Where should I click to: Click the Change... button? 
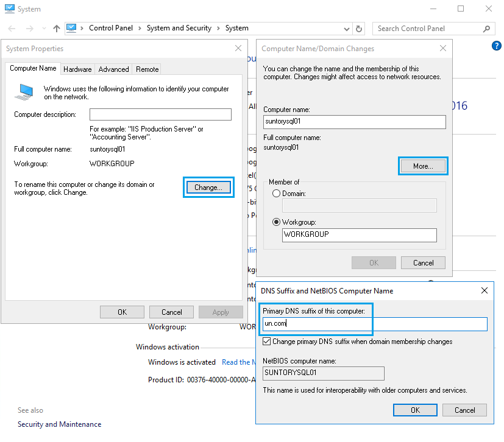208,188
